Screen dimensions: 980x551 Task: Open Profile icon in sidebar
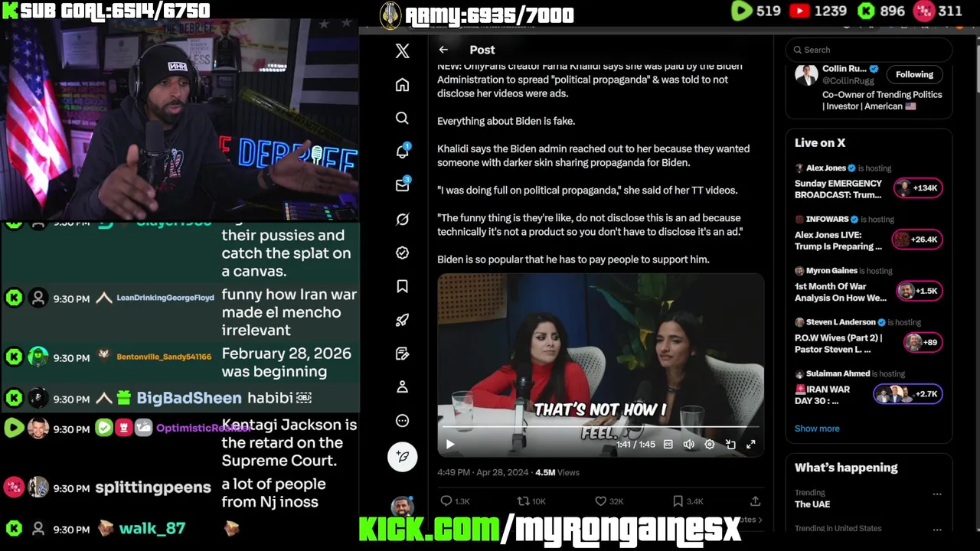(402, 387)
